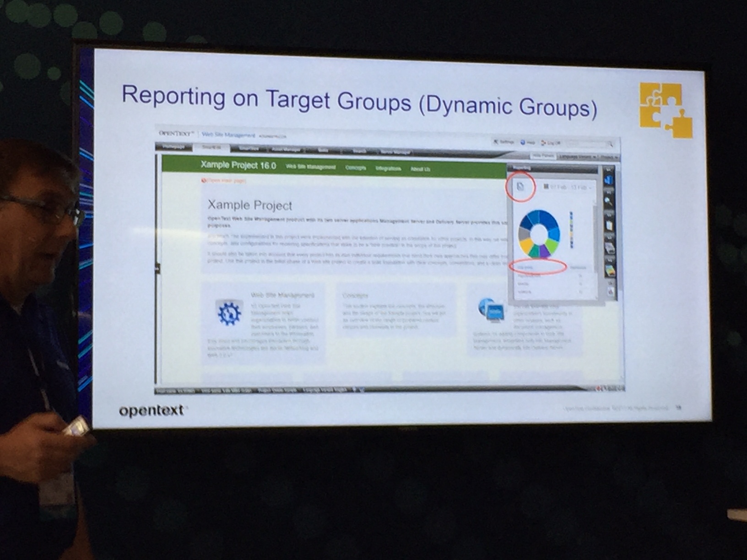Image resolution: width=747 pixels, height=560 pixels.
Task: Open the Integrations menu in the green bar
Action: pyautogui.click(x=388, y=168)
